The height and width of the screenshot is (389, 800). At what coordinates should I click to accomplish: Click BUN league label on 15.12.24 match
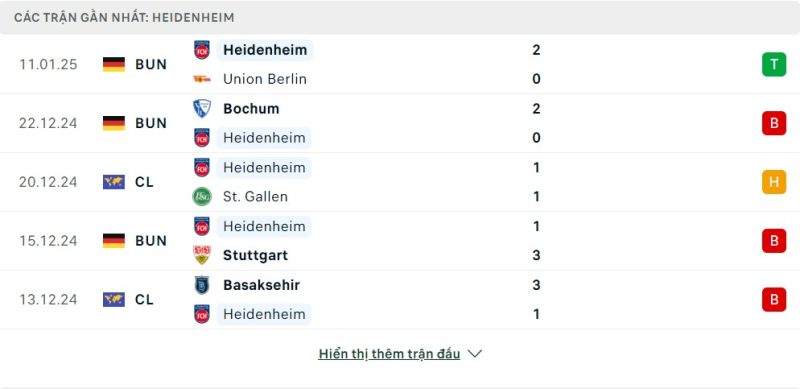pos(151,241)
